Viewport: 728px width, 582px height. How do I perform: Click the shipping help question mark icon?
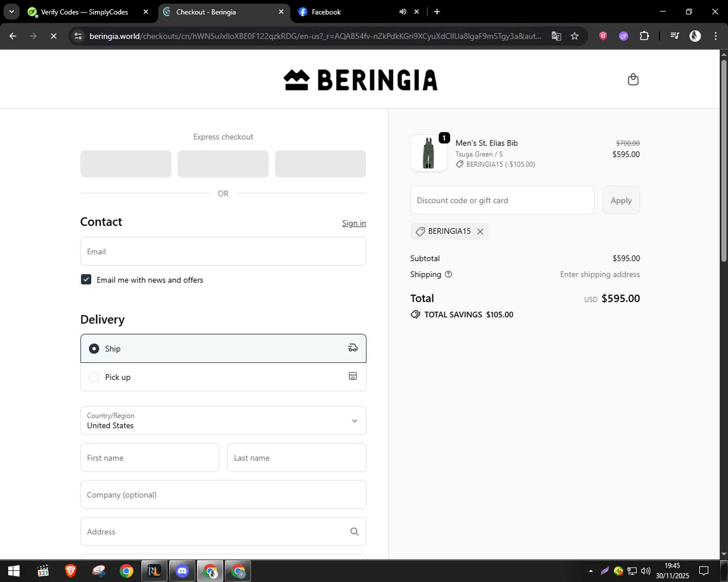(448, 275)
